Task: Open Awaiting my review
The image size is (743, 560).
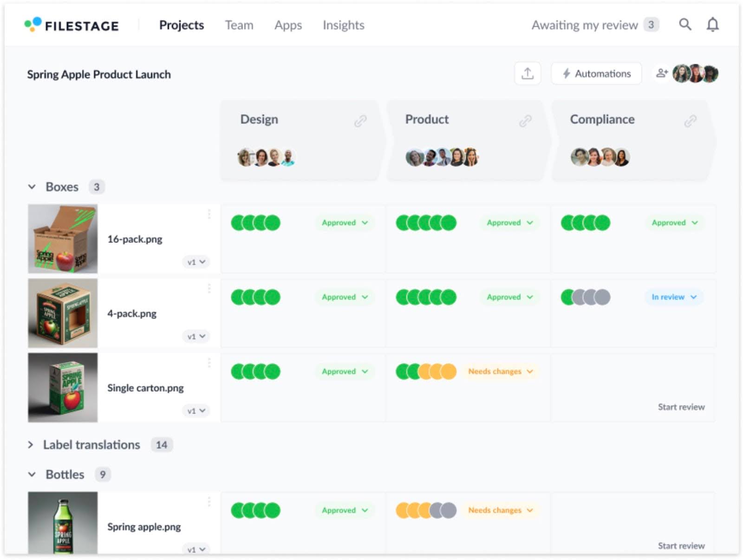Action: click(x=585, y=25)
